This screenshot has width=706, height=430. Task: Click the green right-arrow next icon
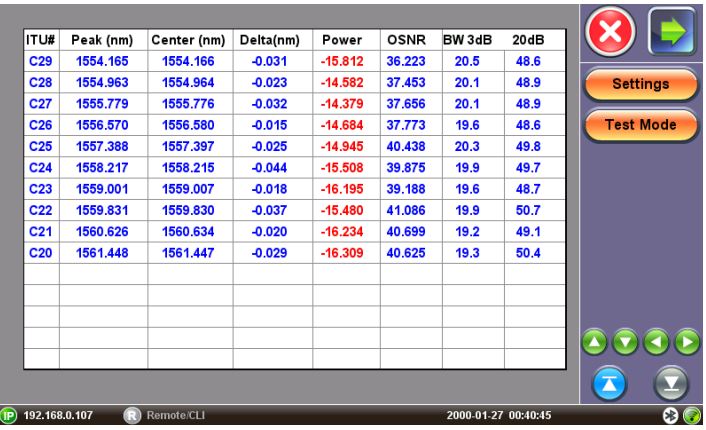673,31
